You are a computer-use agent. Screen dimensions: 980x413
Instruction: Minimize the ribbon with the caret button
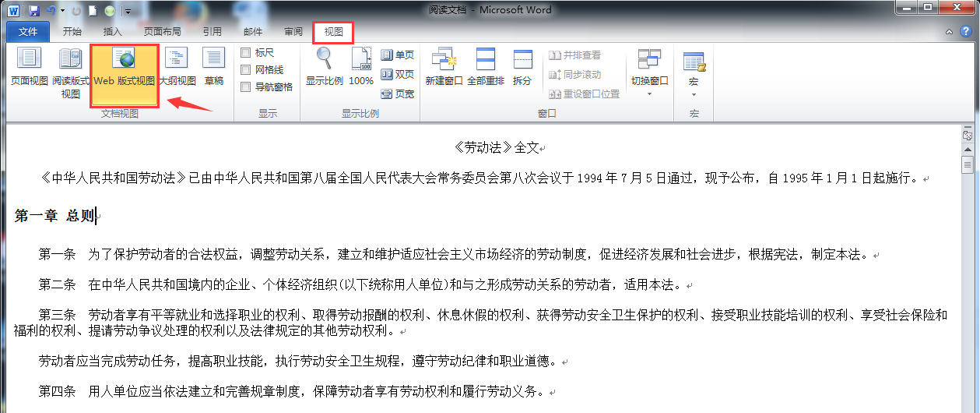pos(949,32)
